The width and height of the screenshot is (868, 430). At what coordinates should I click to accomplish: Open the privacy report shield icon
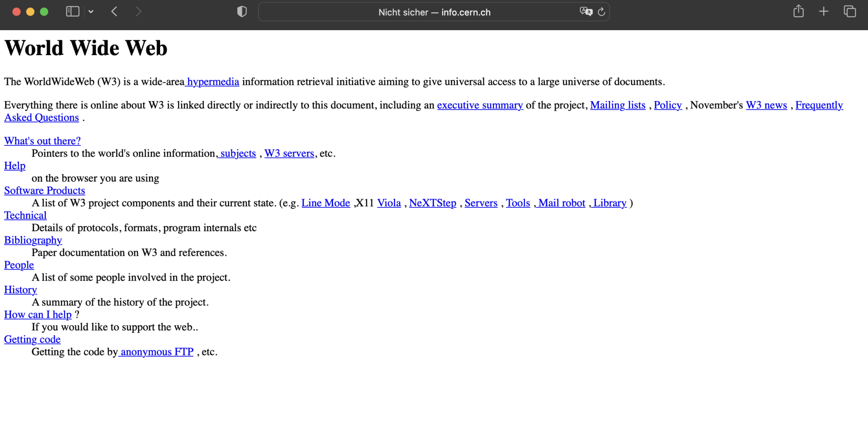242,11
